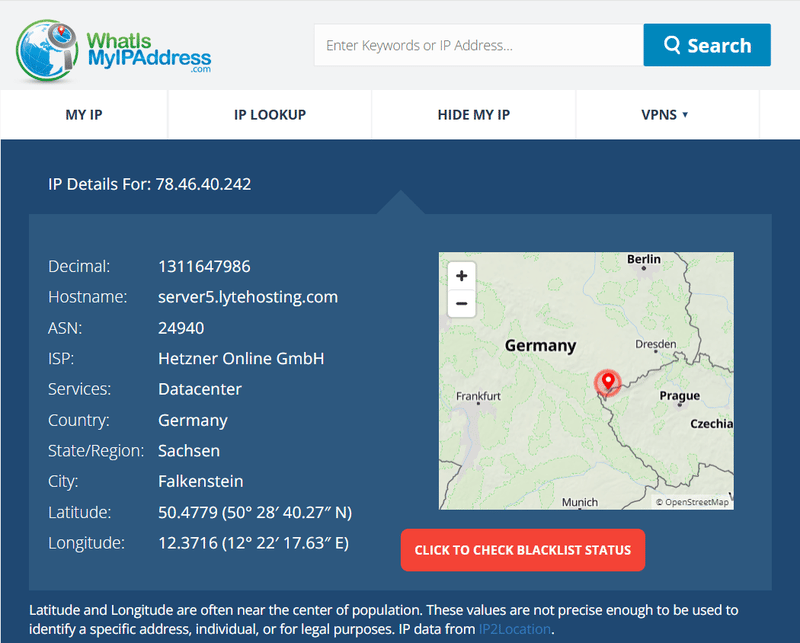Click the WhatIsMyIPAddress globe logo

[46, 50]
